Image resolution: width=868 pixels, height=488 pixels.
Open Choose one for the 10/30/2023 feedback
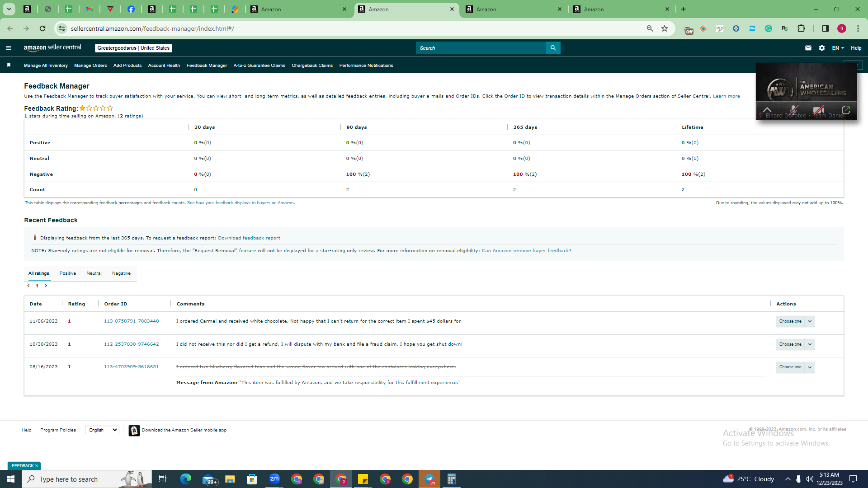pyautogui.click(x=795, y=344)
